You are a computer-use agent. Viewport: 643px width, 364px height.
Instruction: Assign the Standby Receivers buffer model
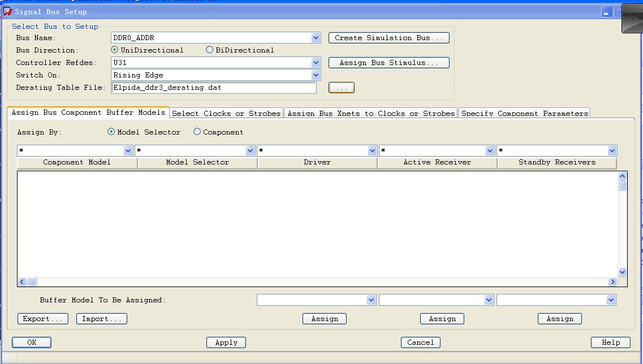point(560,319)
